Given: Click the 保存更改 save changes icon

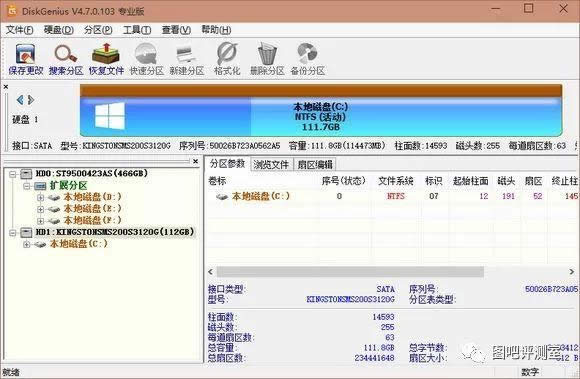Looking at the screenshot, I should [x=26, y=59].
